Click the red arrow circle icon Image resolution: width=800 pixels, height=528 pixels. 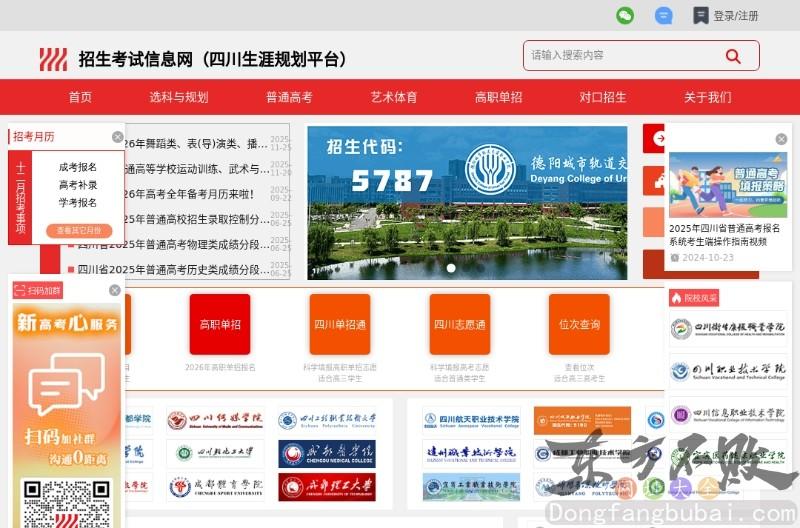(x=660, y=138)
